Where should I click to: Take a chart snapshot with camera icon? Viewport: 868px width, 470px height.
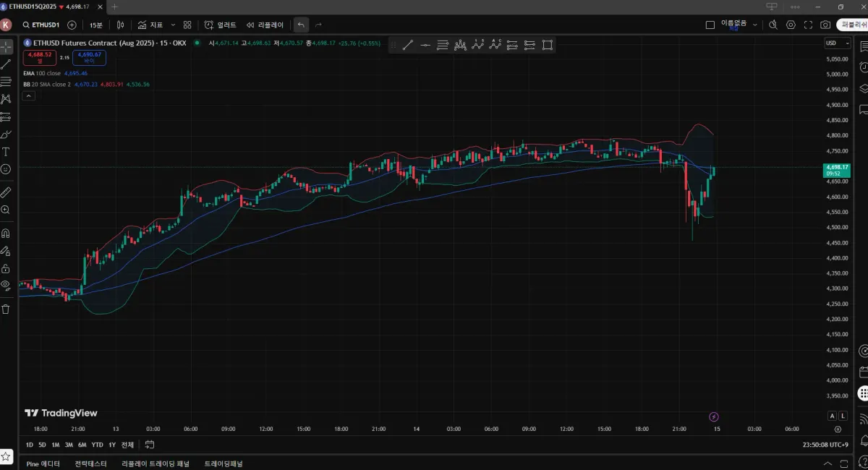point(825,25)
